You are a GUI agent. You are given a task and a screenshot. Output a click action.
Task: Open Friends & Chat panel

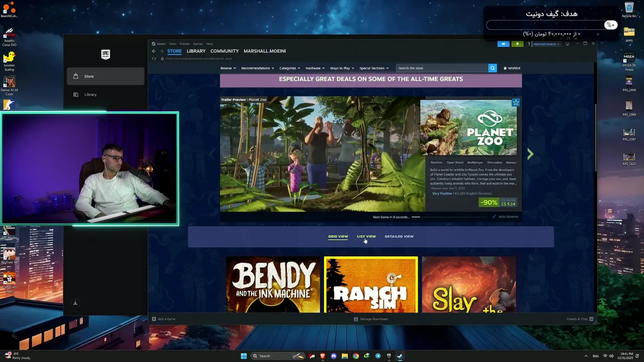click(x=580, y=319)
